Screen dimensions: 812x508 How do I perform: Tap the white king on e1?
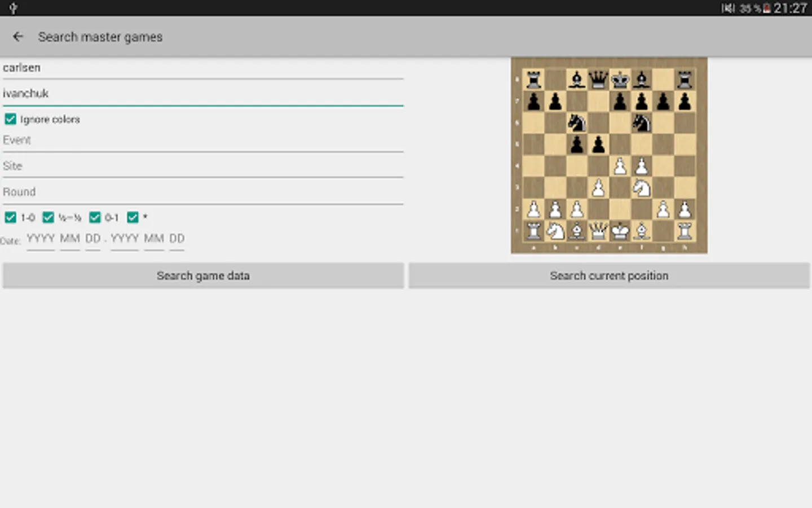pyautogui.click(x=620, y=231)
